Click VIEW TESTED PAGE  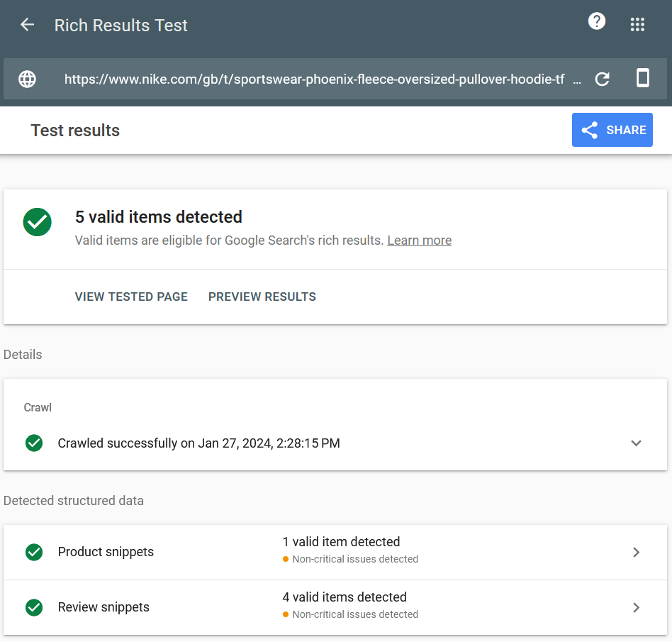pos(130,297)
